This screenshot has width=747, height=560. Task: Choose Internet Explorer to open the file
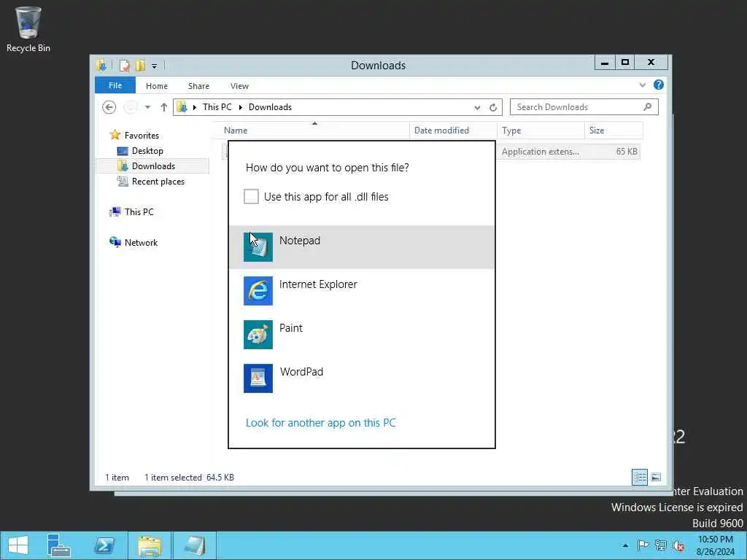tap(362, 290)
